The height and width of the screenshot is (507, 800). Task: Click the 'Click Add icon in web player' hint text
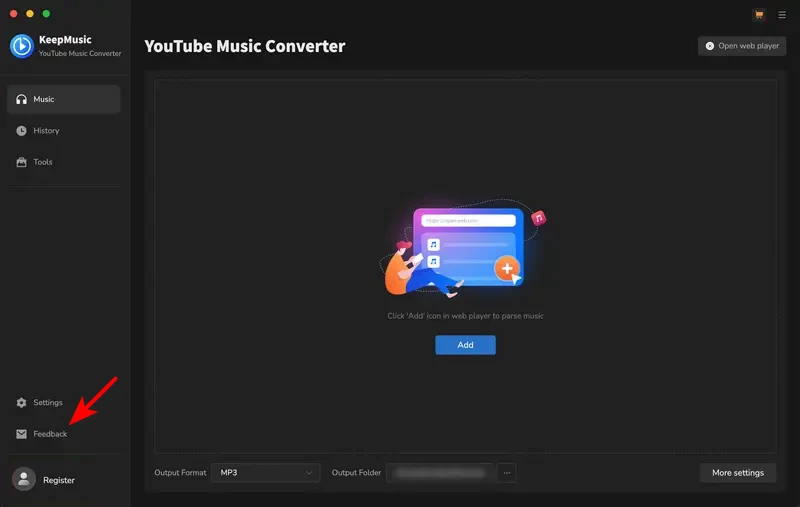465,316
